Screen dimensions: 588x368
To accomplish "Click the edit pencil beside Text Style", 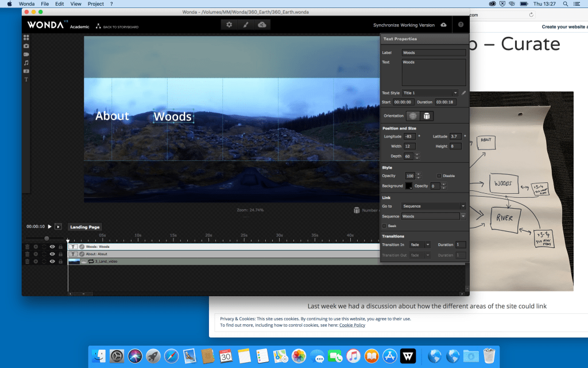I will pyautogui.click(x=464, y=93).
